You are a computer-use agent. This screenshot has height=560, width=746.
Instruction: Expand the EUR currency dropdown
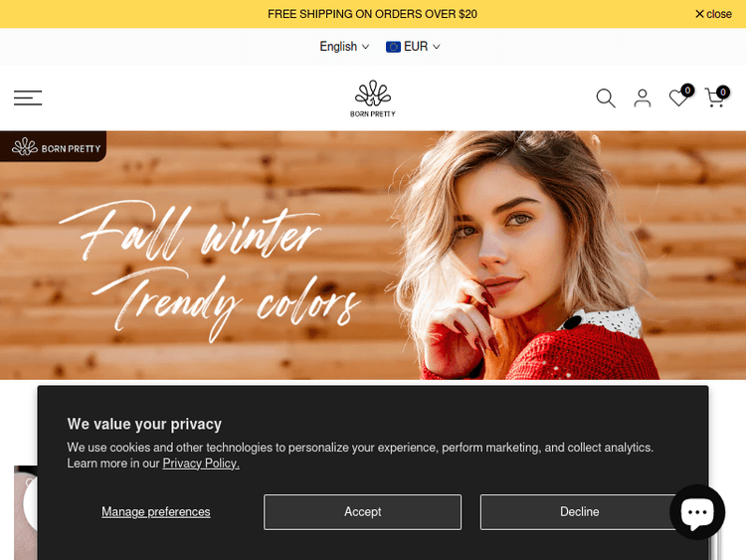[413, 47]
